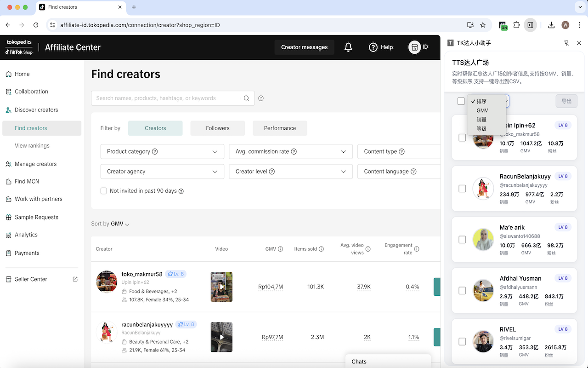Play toko_makmur58 video thumbnail
The height and width of the screenshot is (368, 588).
221,287
